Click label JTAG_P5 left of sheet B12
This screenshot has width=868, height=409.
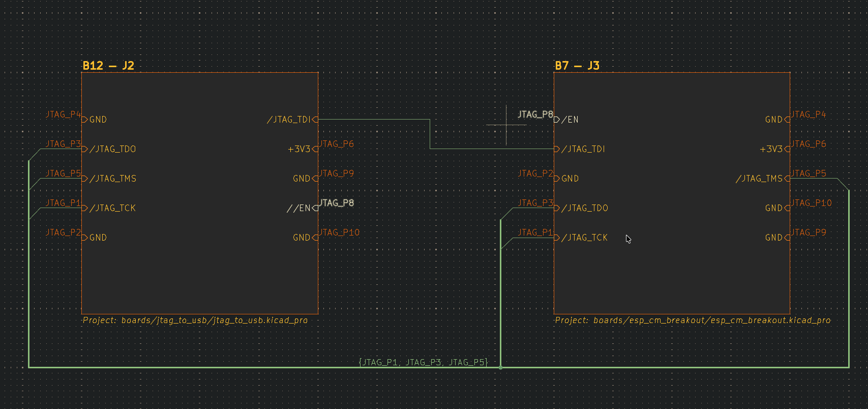tap(63, 173)
